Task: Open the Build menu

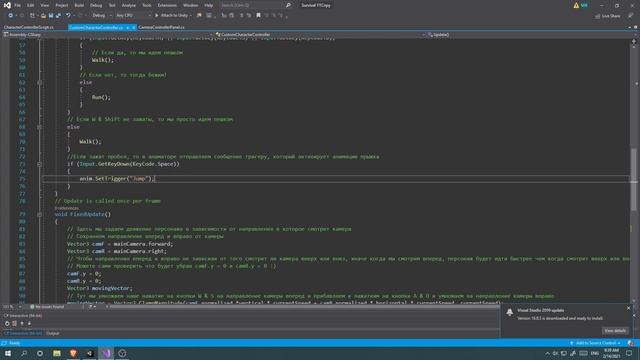Action: coord(79,5)
